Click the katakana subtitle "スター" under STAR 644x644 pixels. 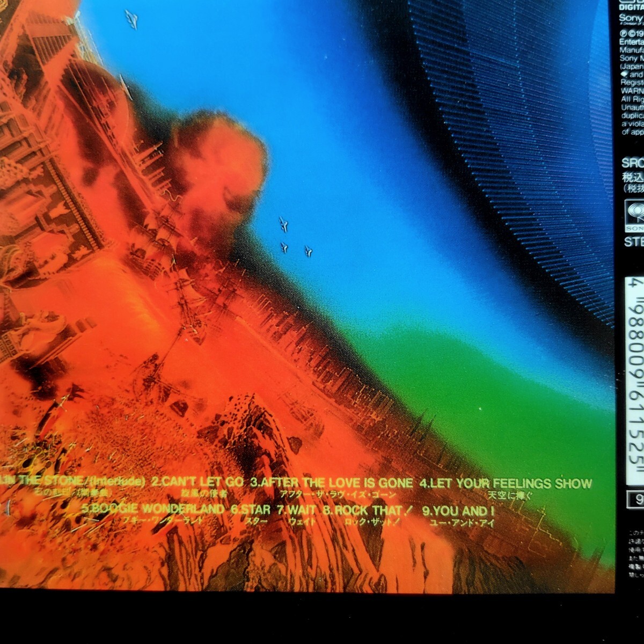(x=255, y=522)
